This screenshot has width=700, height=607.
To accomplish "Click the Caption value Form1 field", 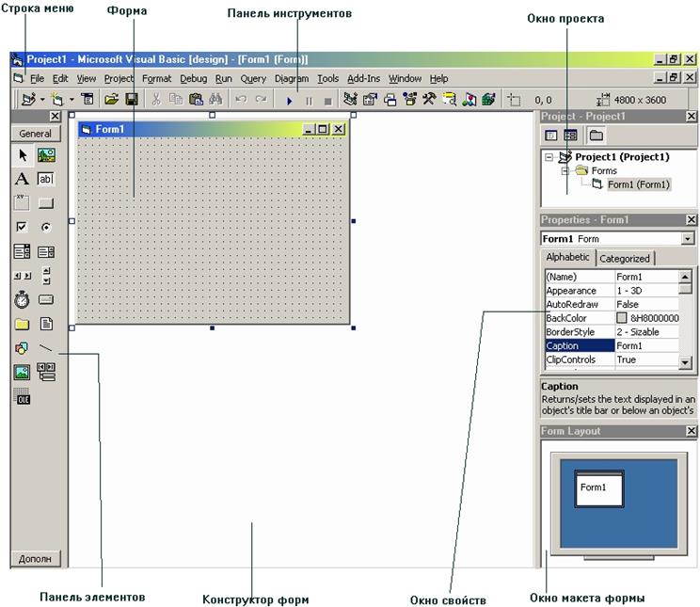I will pos(647,345).
